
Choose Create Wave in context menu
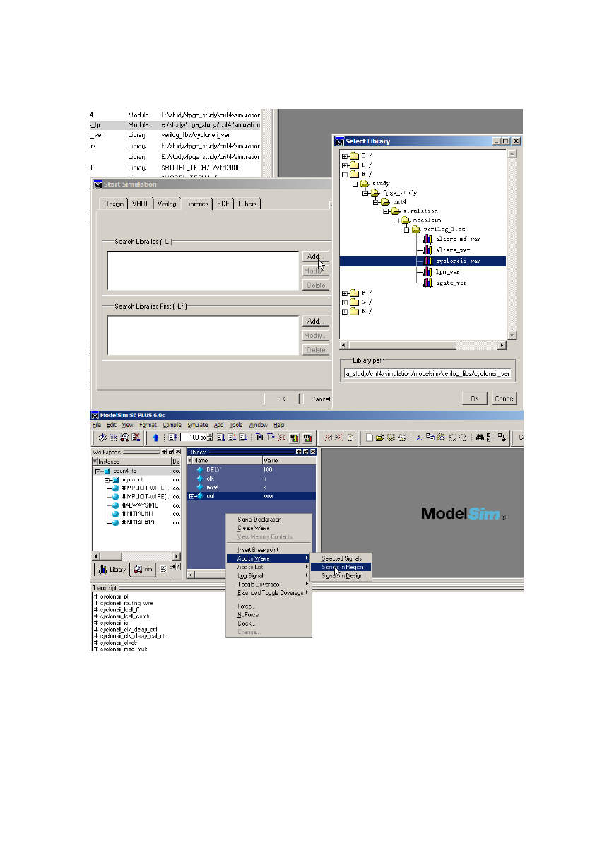coord(268,528)
